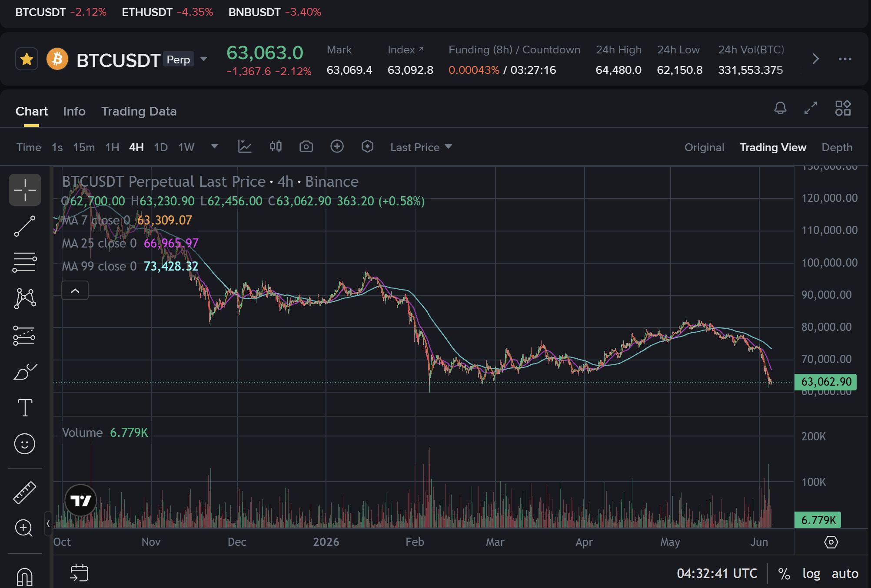871x588 pixels.
Task: Select the crosshair cursor tool
Action: coord(25,190)
